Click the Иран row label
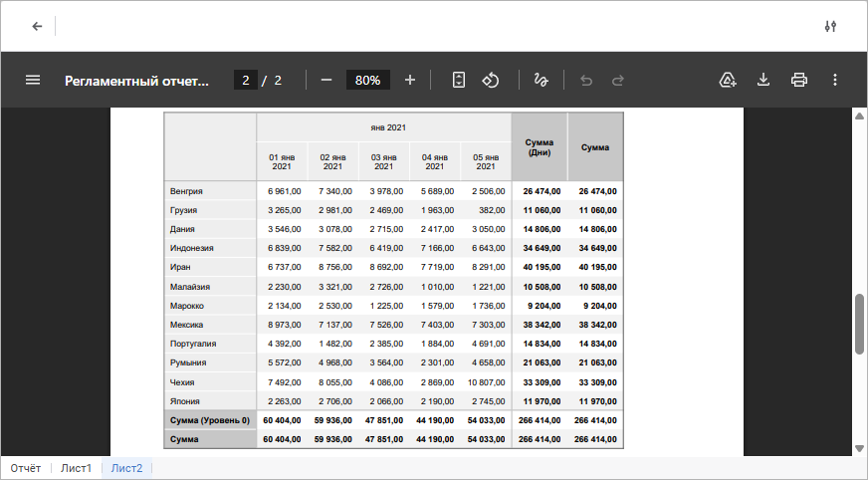Screen dimensions: 868x480 tap(180, 267)
